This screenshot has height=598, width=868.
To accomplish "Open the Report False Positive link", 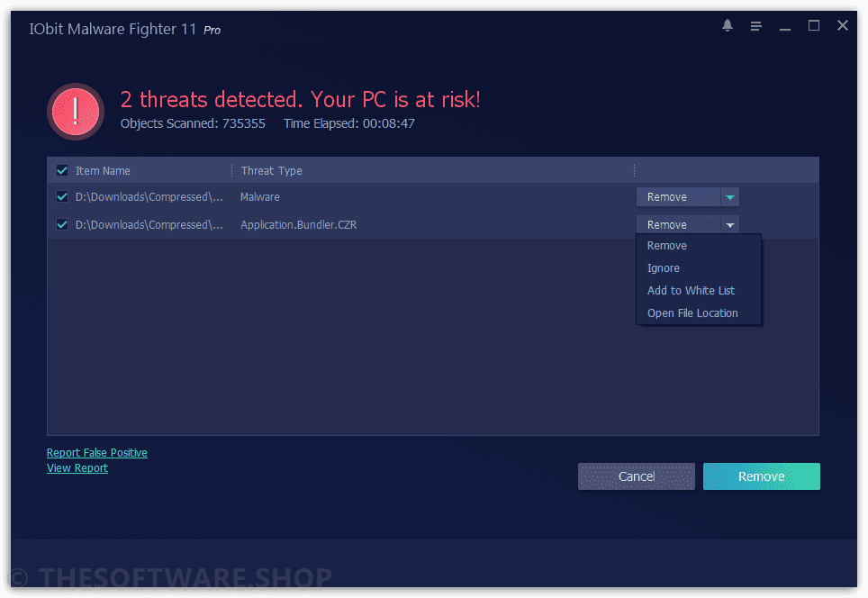I will pos(97,453).
